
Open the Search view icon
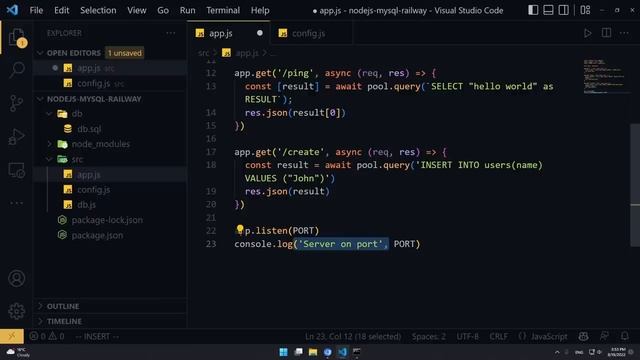(x=17, y=70)
